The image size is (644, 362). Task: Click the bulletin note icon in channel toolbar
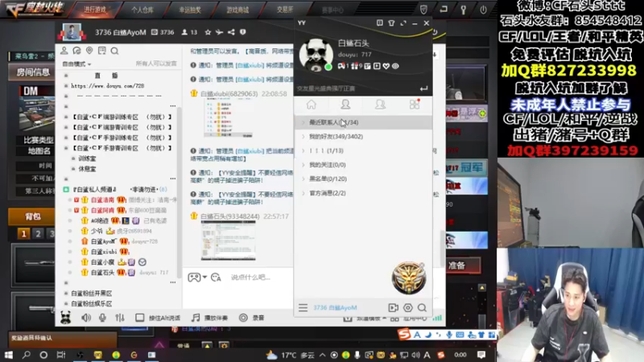click(102, 51)
